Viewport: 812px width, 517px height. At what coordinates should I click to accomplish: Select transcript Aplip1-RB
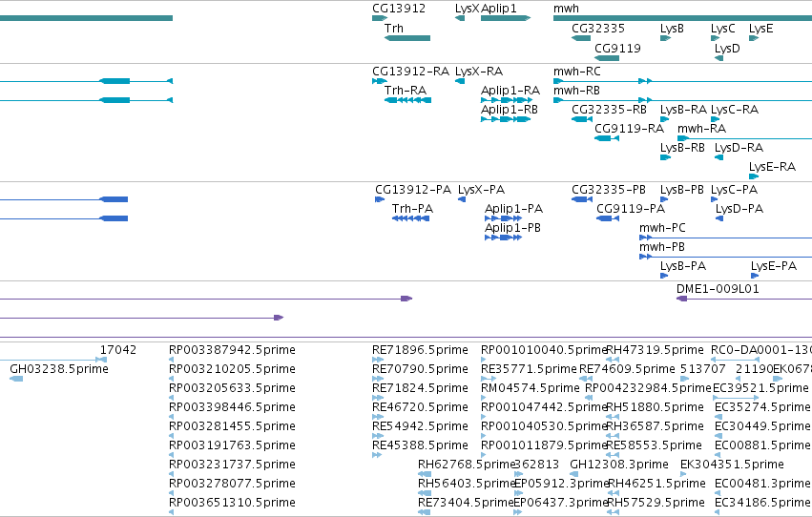tap(510, 109)
